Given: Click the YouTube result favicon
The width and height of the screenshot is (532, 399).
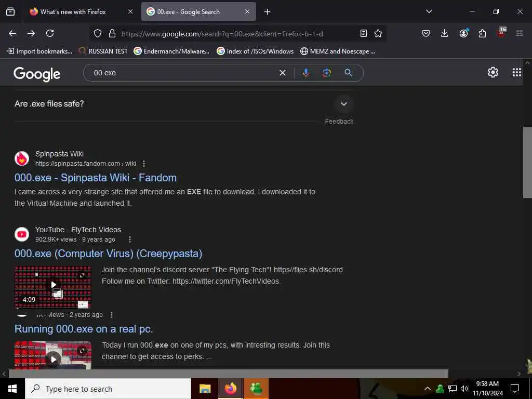Looking at the screenshot, I should (x=22, y=234).
